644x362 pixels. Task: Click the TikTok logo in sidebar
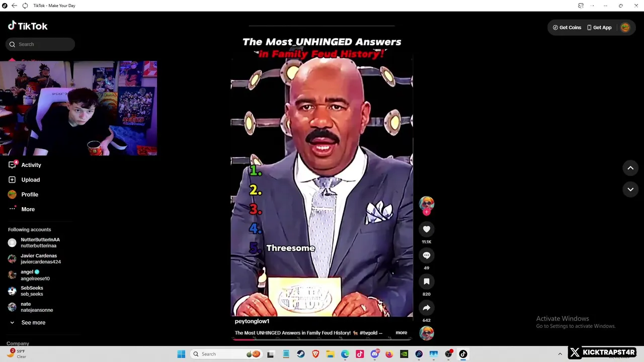point(28,26)
